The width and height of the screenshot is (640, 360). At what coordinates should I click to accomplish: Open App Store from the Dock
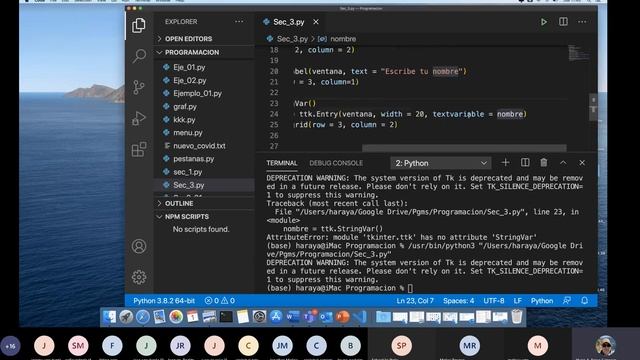point(276,317)
